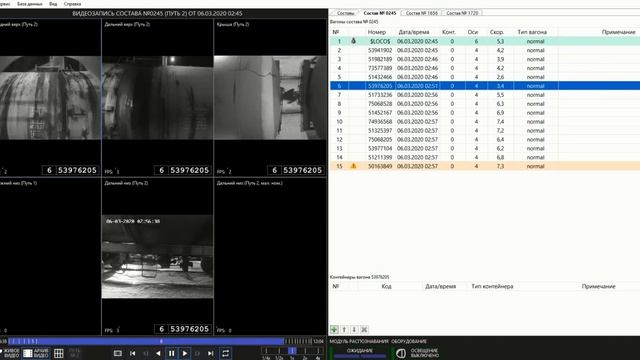Viewport: 640px width, 360px height.
Task: Select wagon row 75068205
Action: click(485, 139)
